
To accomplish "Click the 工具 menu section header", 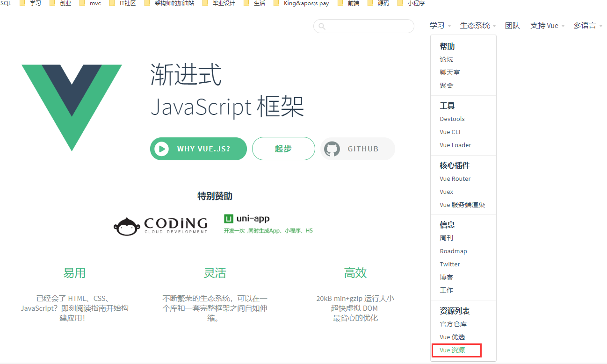I will (x=447, y=106).
